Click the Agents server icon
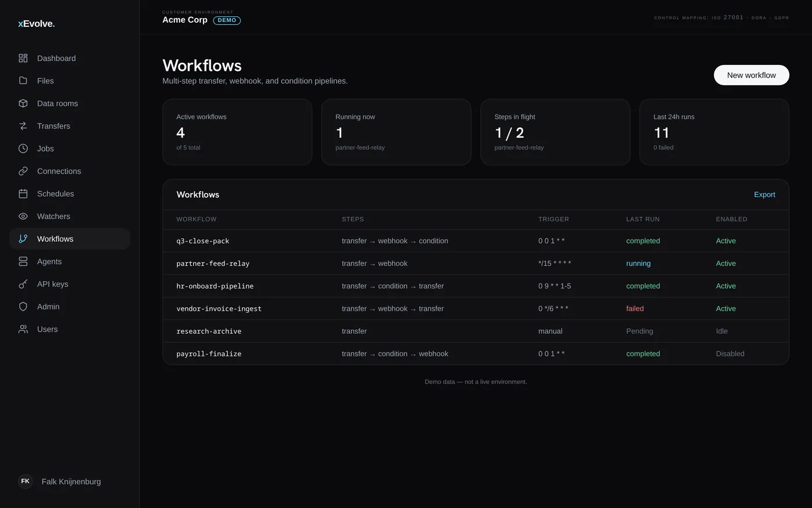Image resolution: width=812 pixels, height=508 pixels. pos(23,261)
